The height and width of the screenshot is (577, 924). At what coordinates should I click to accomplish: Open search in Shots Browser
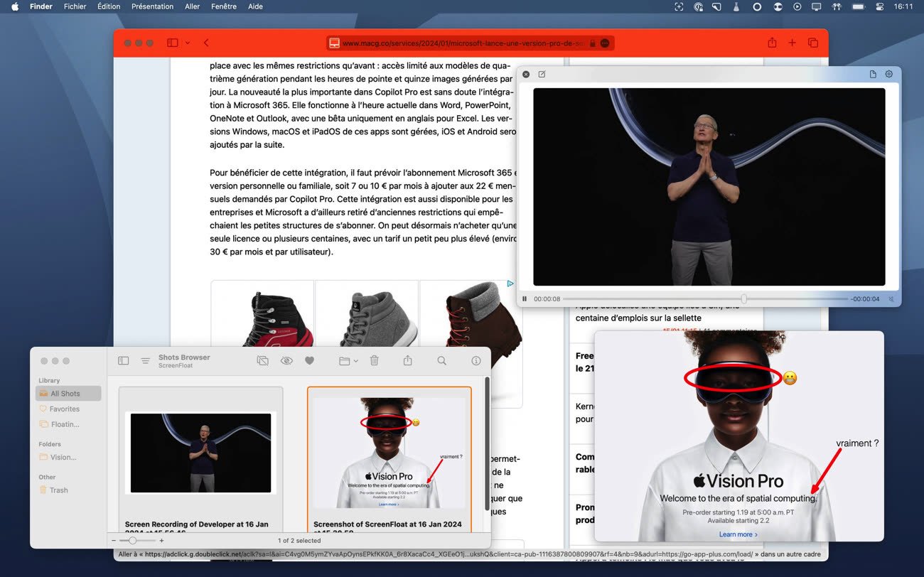pyautogui.click(x=441, y=361)
